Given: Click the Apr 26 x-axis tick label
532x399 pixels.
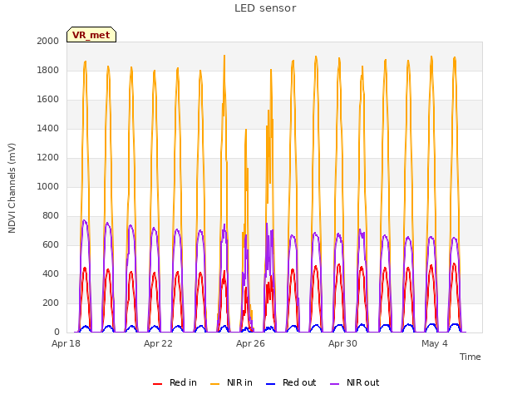Looking at the screenshot, I should [250, 343].
